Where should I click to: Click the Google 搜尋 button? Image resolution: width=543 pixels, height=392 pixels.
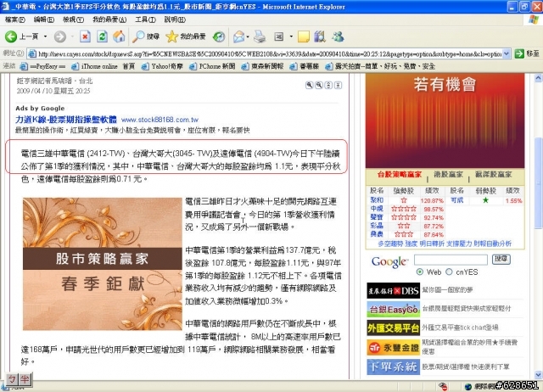pos(501,259)
